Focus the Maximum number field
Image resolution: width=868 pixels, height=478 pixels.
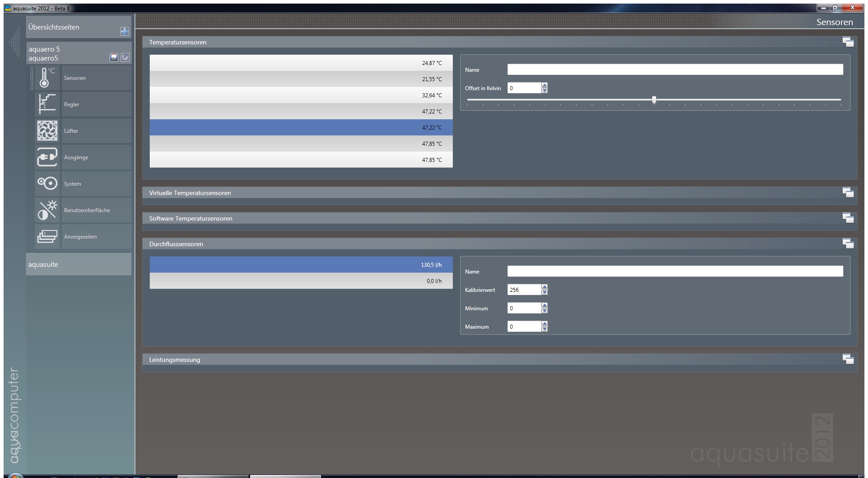(524, 326)
